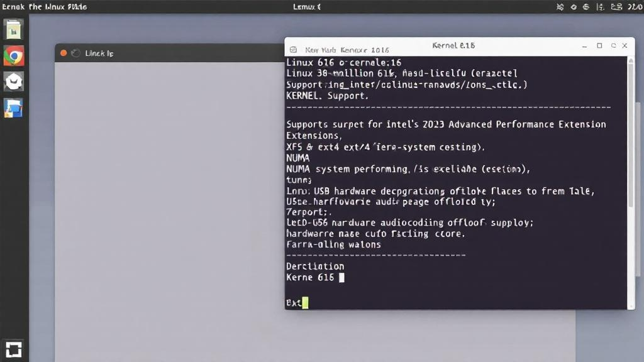
Task: Click the second round tray icon
Action: (574, 6)
